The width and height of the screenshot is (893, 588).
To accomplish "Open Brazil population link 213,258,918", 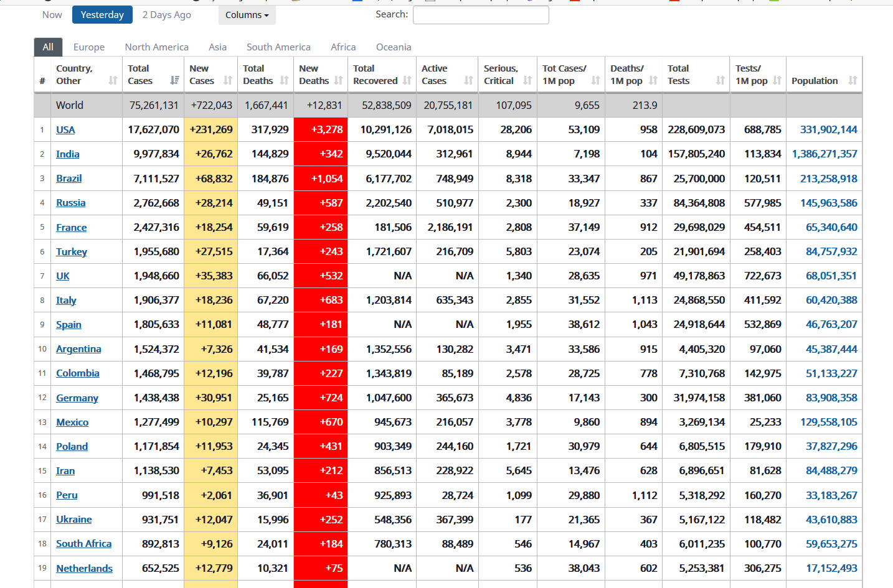I will [x=829, y=179].
